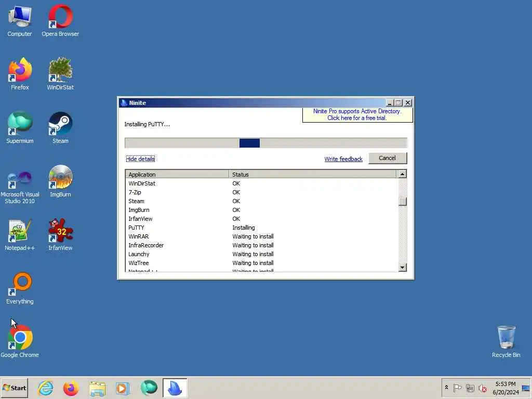
Task: Select the WizTree row
Action: (x=261, y=263)
